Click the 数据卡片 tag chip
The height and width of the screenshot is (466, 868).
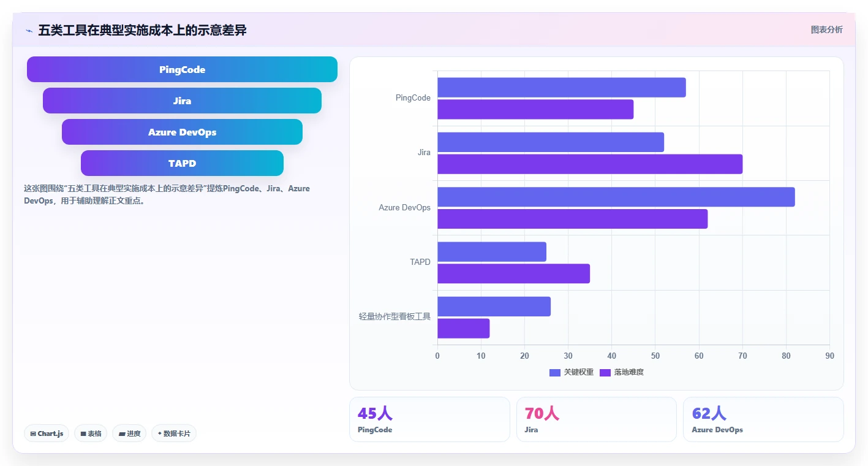coord(174,434)
